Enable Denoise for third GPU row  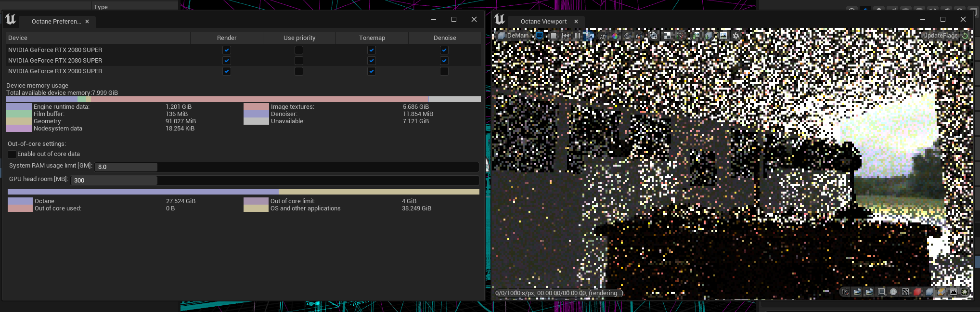click(x=444, y=71)
